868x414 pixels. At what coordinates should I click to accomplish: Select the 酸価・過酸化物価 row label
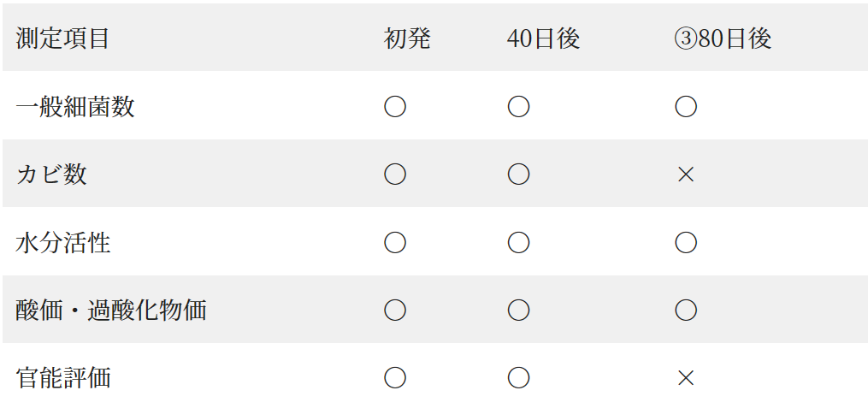[111, 310]
